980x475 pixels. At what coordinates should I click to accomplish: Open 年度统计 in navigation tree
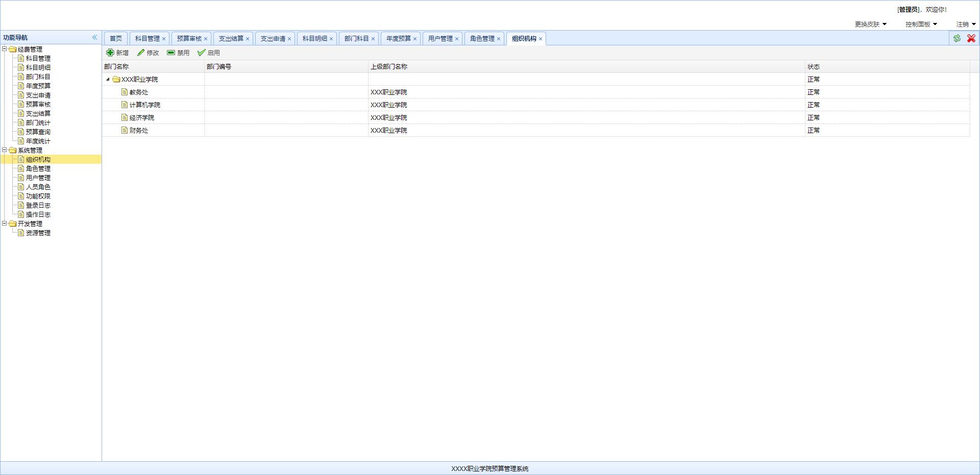point(38,141)
